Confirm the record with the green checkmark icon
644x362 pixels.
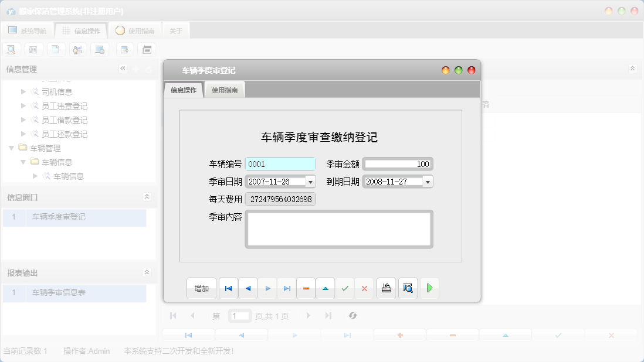(x=345, y=288)
